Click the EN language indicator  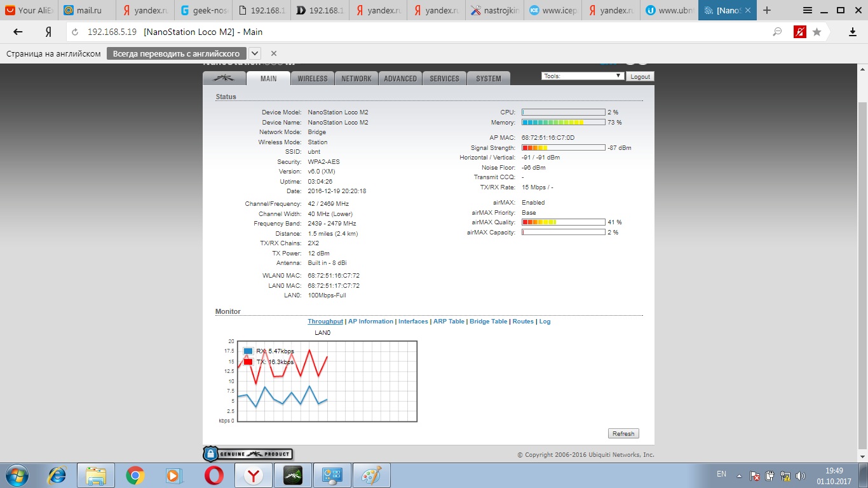[x=721, y=474]
